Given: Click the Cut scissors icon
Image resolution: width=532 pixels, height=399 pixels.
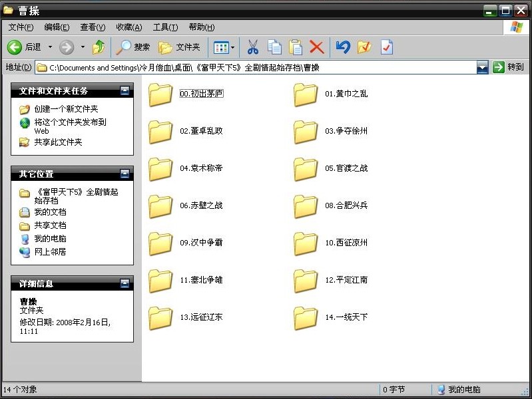Looking at the screenshot, I should coord(253,47).
